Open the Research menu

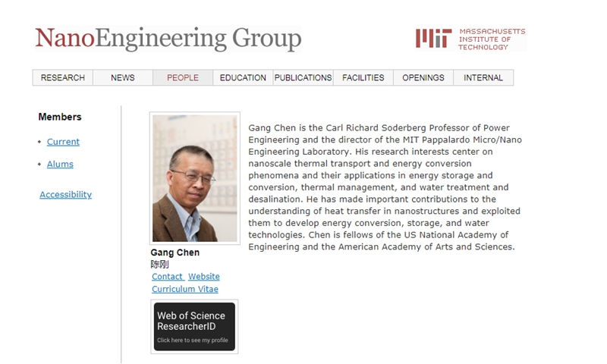62,77
